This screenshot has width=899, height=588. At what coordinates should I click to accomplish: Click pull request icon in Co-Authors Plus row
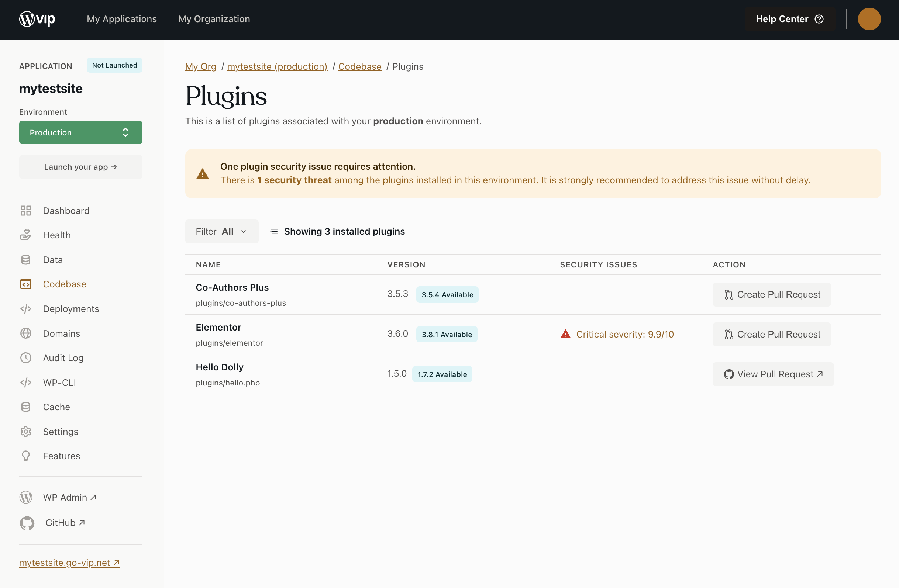(x=728, y=295)
